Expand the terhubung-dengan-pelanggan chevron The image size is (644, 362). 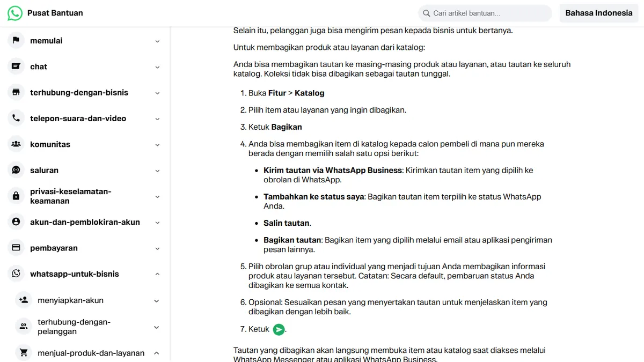pyautogui.click(x=156, y=327)
